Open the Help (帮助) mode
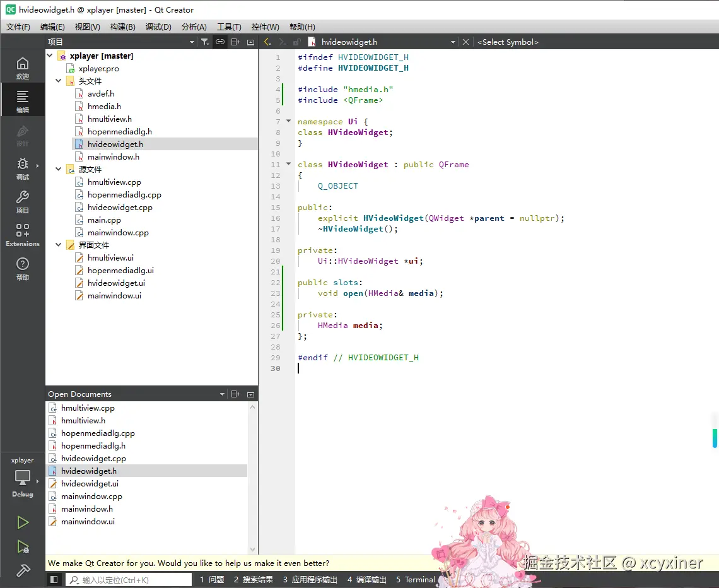The height and width of the screenshot is (588, 719). [x=23, y=268]
